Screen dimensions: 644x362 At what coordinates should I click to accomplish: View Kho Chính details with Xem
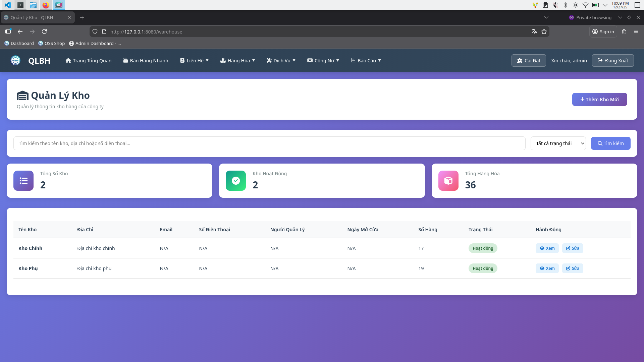coord(547,248)
